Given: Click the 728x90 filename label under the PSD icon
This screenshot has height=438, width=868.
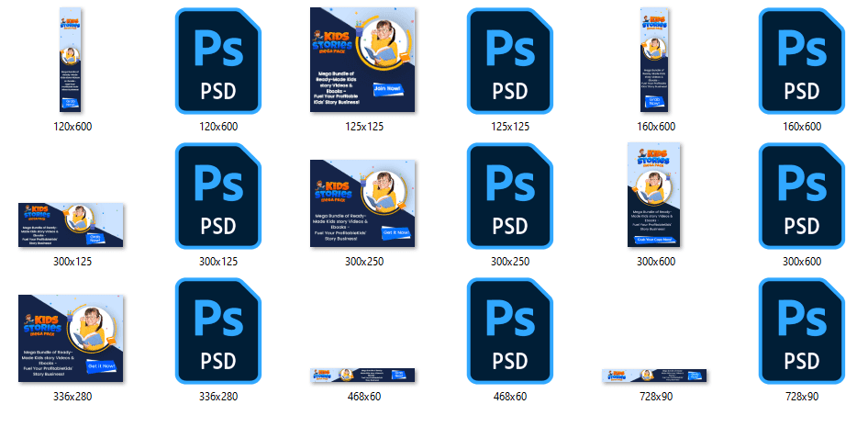Looking at the screenshot, I should pyautogui.click(x=802, y=397).
